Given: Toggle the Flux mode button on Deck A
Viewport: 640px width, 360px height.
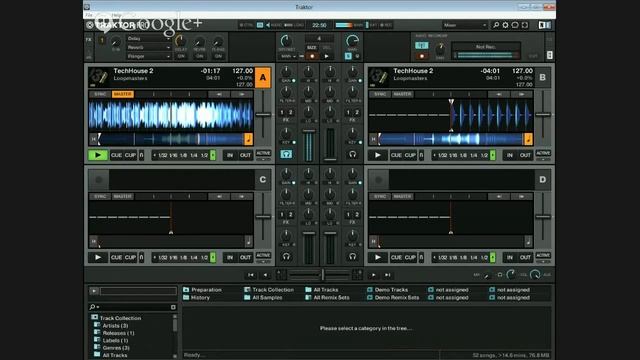Looking at the screenshot, I should click(x=141, y=155).
